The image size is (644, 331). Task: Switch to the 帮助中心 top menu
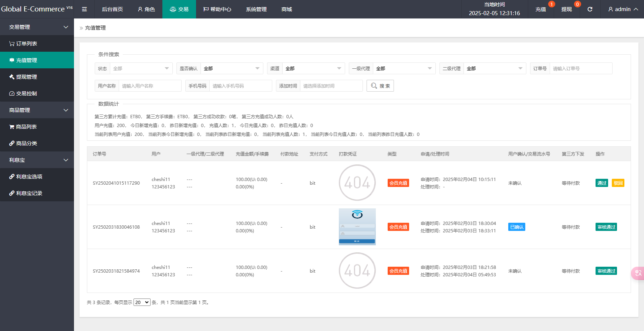(217, 9)
